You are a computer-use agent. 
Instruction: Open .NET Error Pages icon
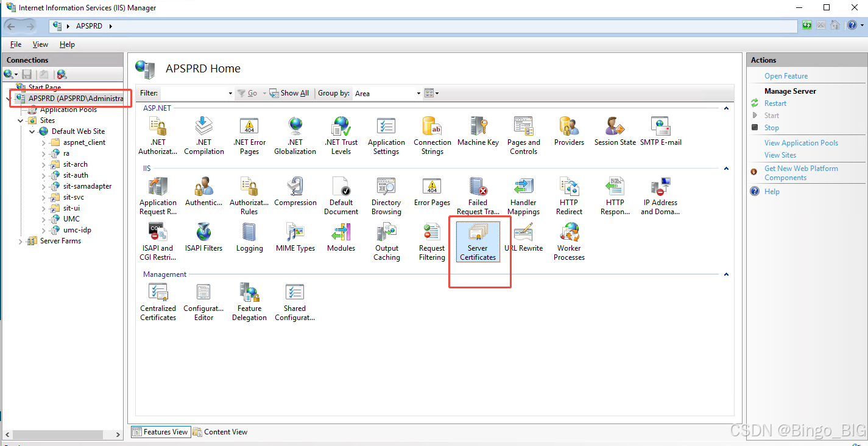pos(250,136)
